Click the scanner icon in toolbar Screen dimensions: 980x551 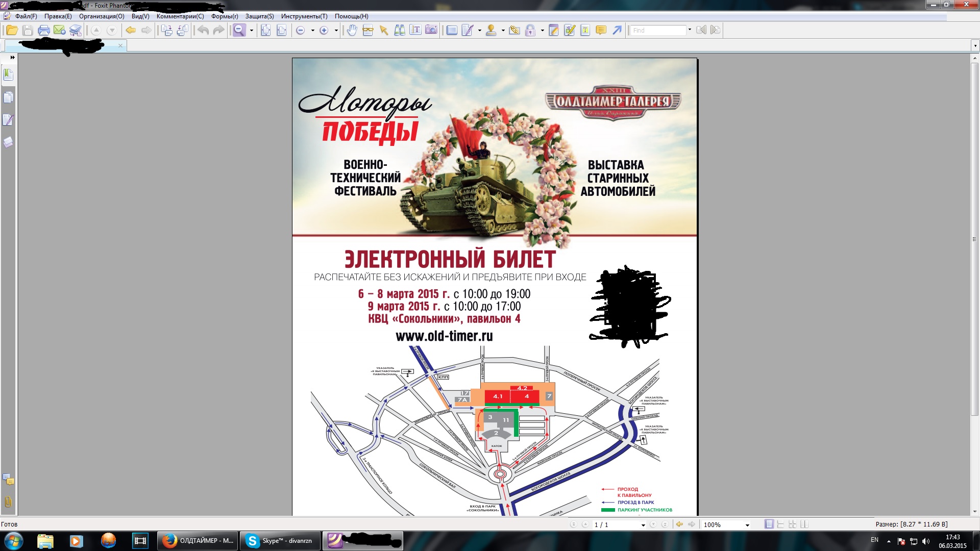coord(76,30)
